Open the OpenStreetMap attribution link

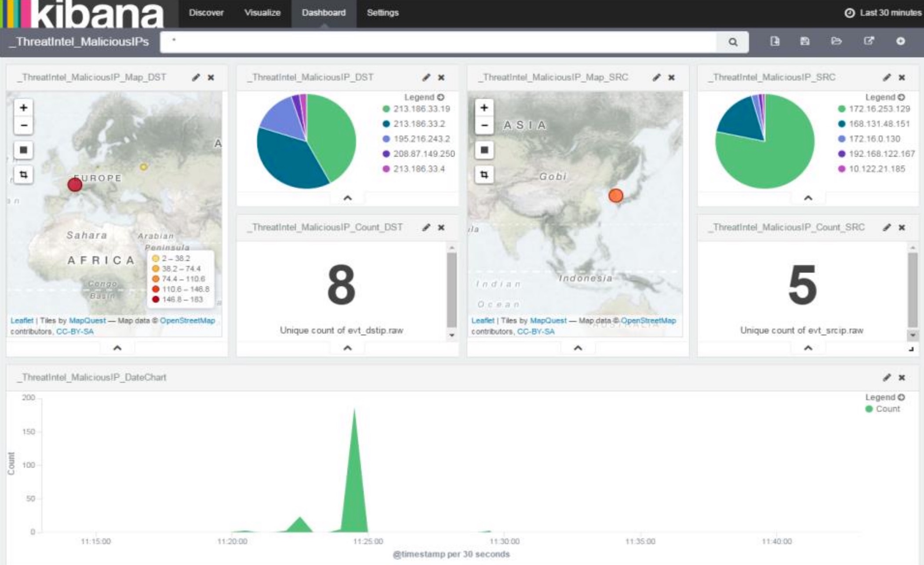pyautogui.click(x=188, y=321)
